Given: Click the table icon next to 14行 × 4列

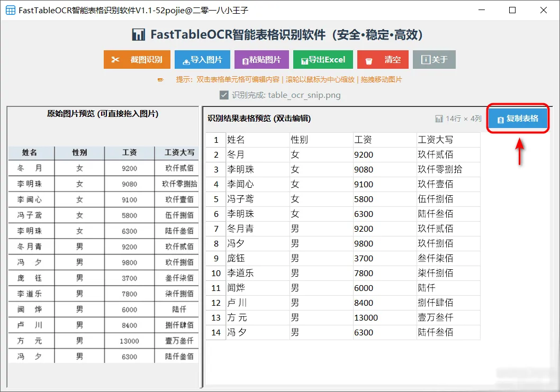Looking at the screenshot, I should pyautogui.click(x=439, y=118).
